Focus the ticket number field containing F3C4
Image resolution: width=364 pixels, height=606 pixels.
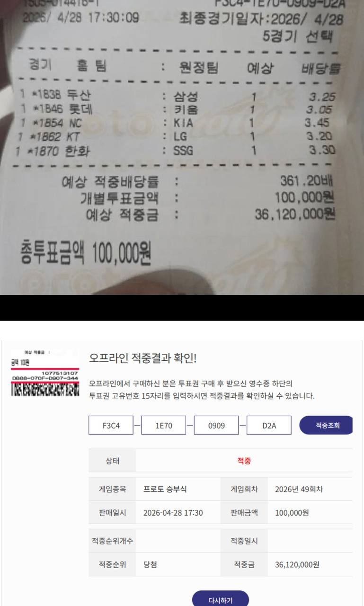tap(111, 425)
